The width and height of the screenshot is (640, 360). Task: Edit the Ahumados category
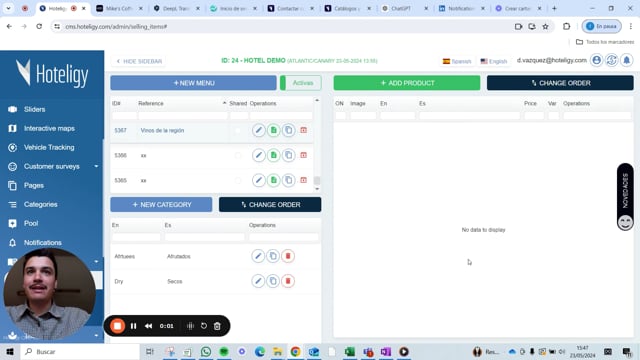(x=258, y=256)
